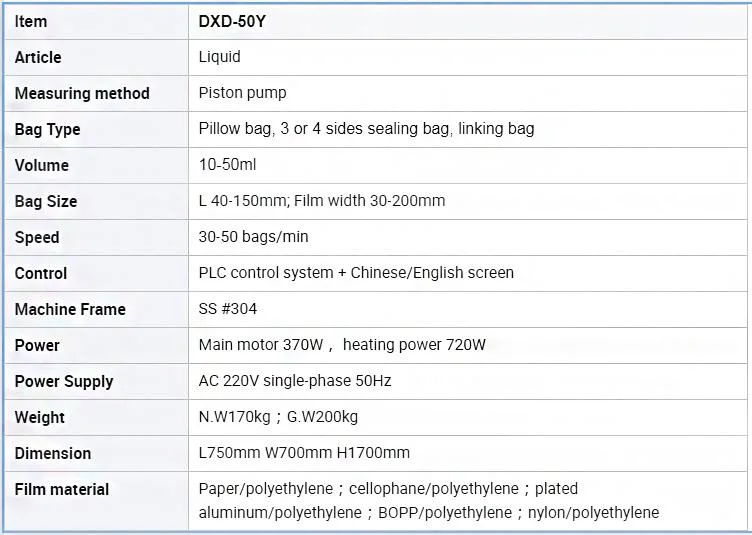Select the Bag Size row label
The height and width of the screenshot is (535, 752).
pos(46,202)
